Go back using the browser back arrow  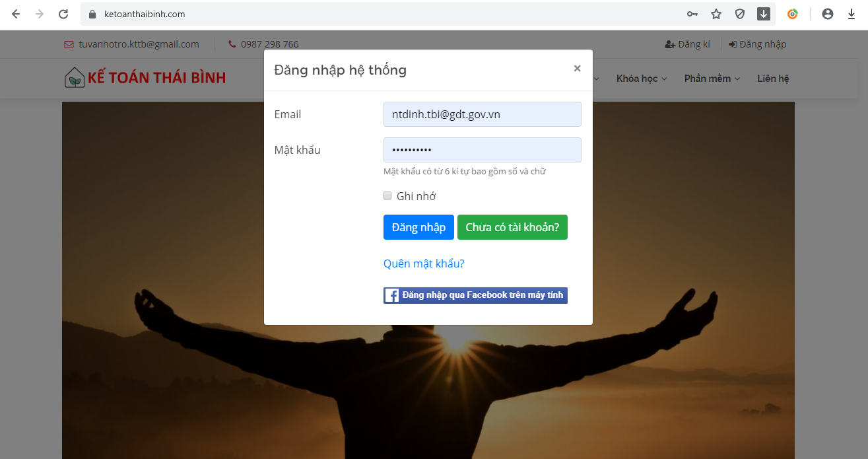click(x=16, y=14)
